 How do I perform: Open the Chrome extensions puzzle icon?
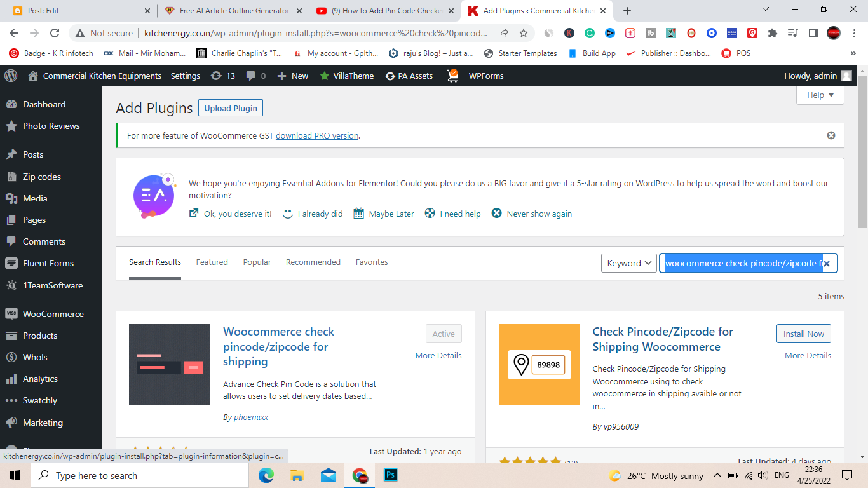coord(773,33)
